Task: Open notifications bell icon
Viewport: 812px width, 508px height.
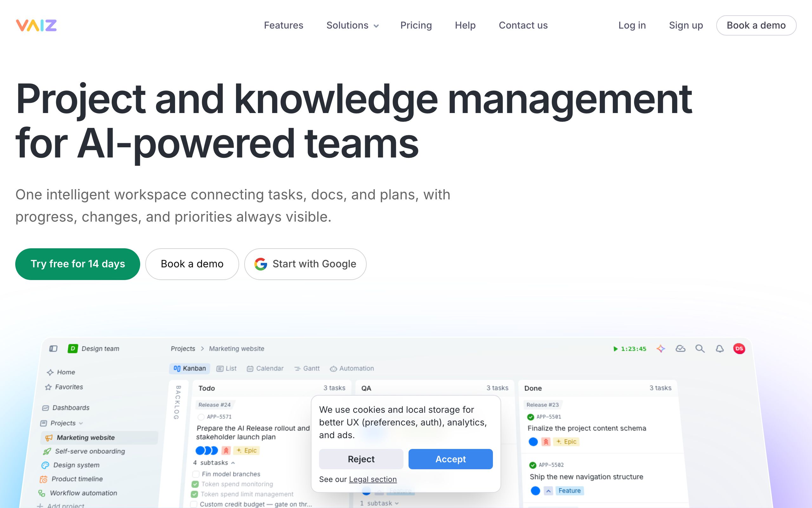Action: tap(720, 348)
